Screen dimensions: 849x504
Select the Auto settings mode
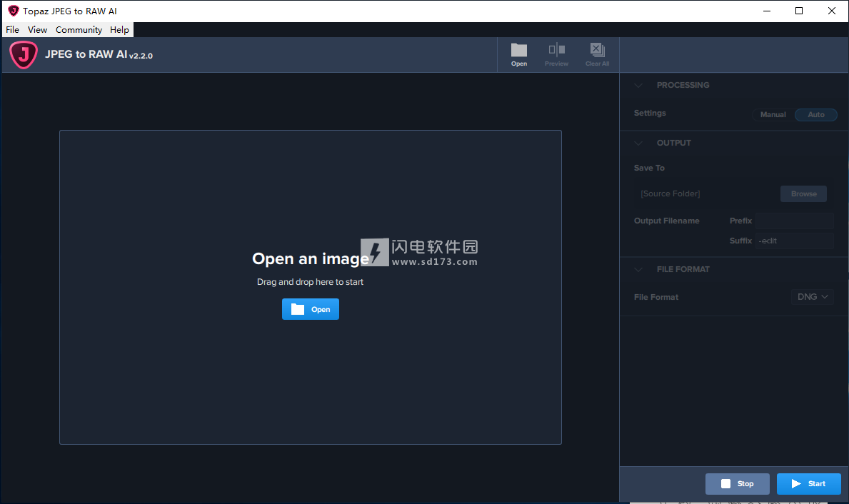click(x=816, y=115)
